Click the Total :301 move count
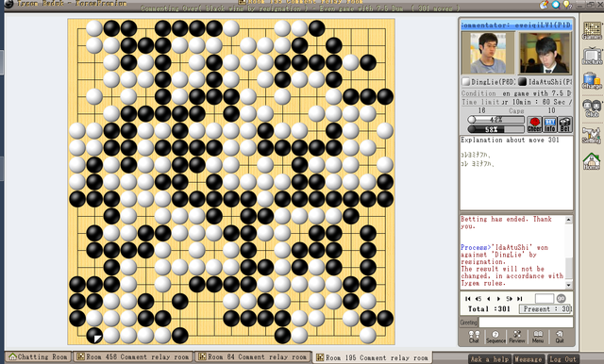The height and width of the screenshot is (364, 604). (x=489, y=309)
